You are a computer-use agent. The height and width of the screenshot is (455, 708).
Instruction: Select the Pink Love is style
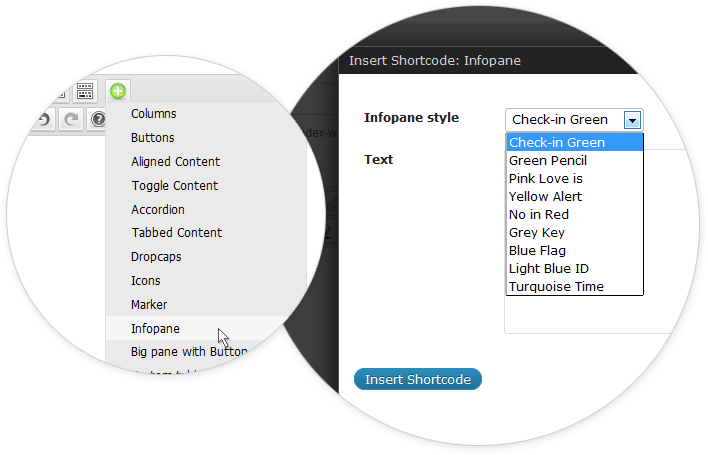[545, 179]
